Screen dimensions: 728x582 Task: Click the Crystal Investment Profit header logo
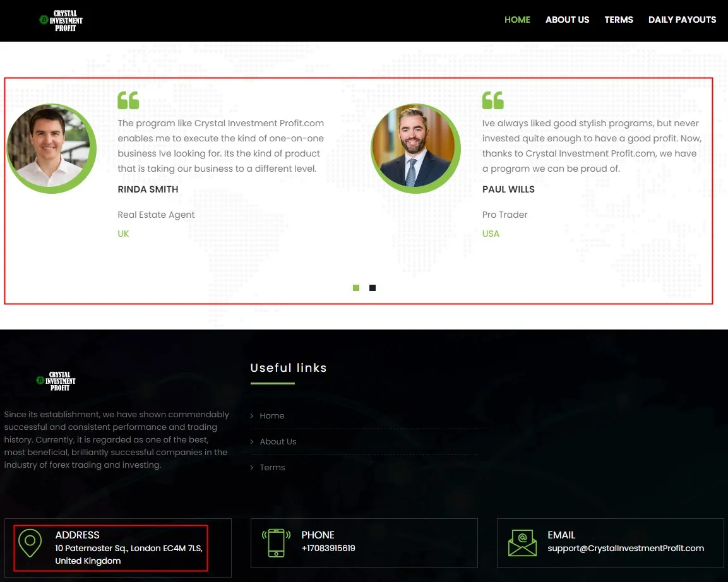pos(61,21)
